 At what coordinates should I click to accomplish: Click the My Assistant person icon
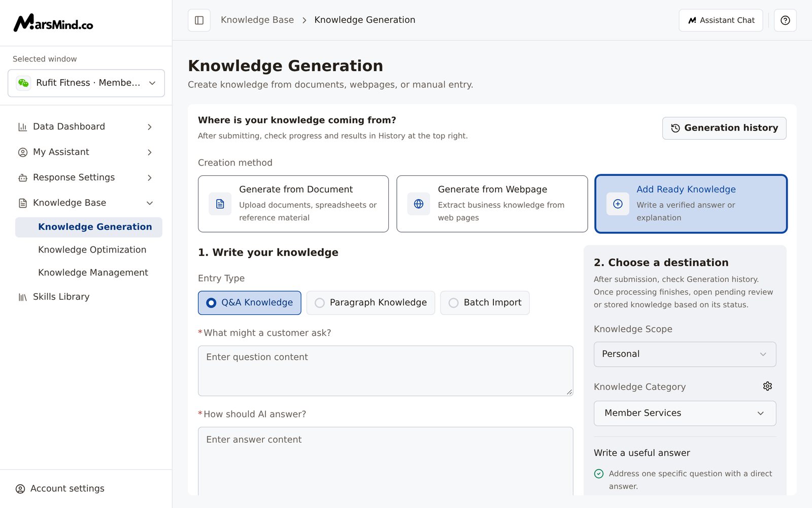(x=22, y=152)
